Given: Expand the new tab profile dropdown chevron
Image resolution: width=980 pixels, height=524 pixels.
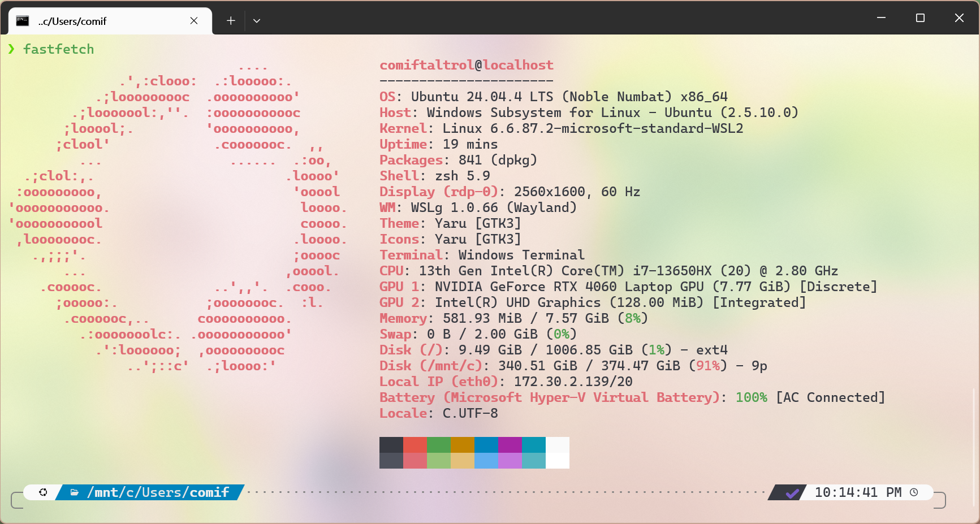Looking at the screenshot, I should pyautogui.click(x=257, y=21).
